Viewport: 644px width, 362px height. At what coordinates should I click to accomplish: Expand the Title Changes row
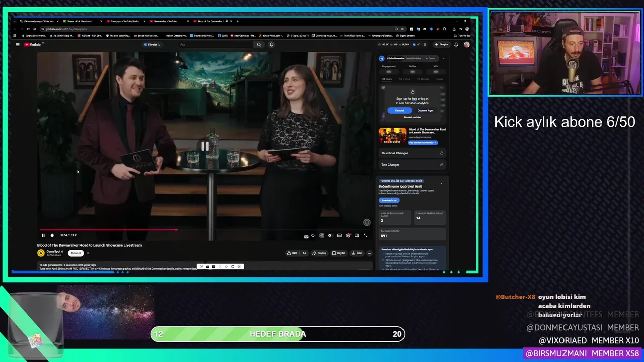point(412,165)
